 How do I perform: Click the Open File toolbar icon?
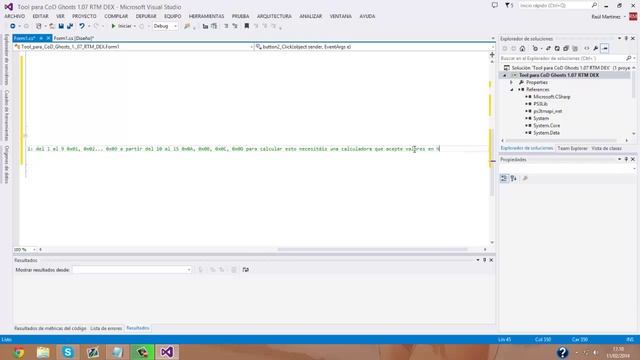tap(52, 26)
